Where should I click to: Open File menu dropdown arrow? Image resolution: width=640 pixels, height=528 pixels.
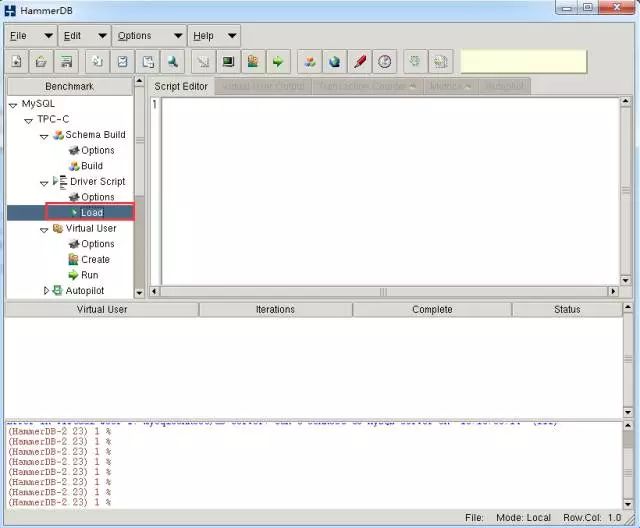coord(49,36)
